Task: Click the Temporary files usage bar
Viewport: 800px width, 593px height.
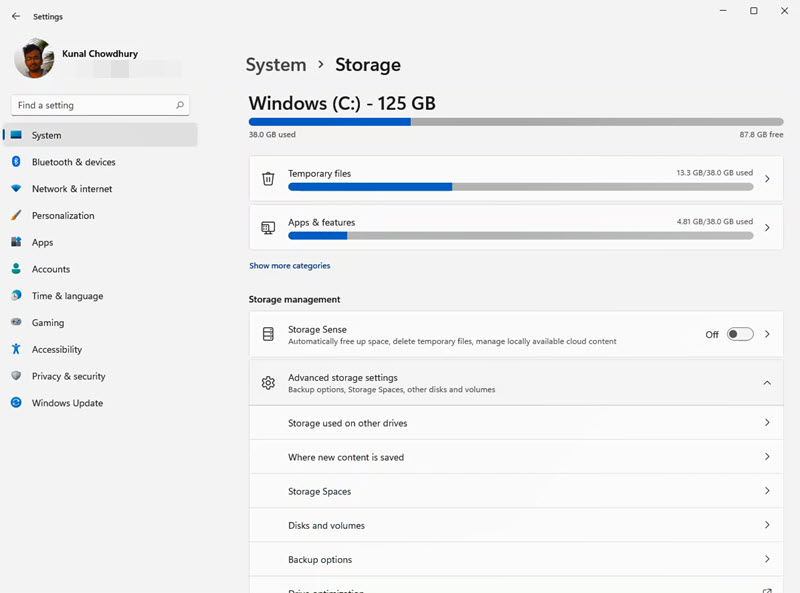Action: 520,187
